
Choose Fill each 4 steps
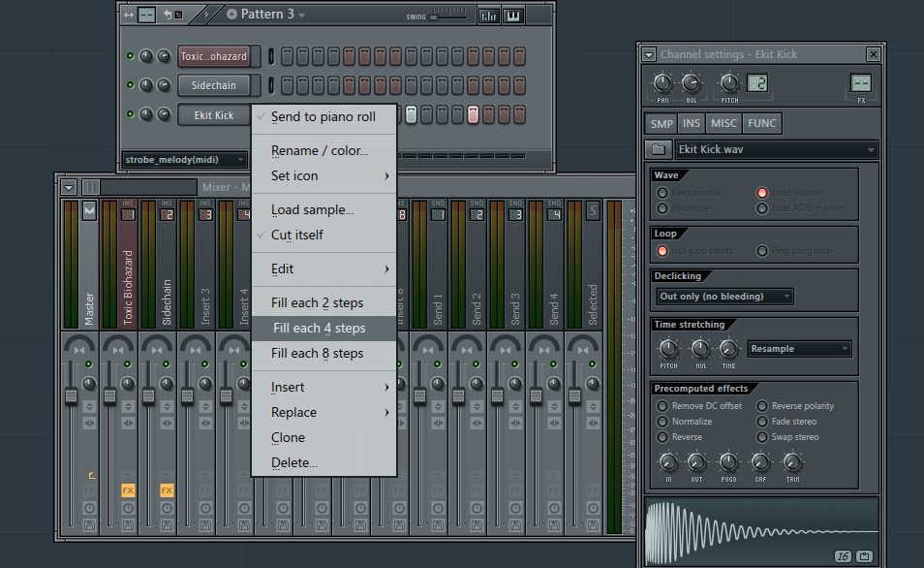point(319,329)
